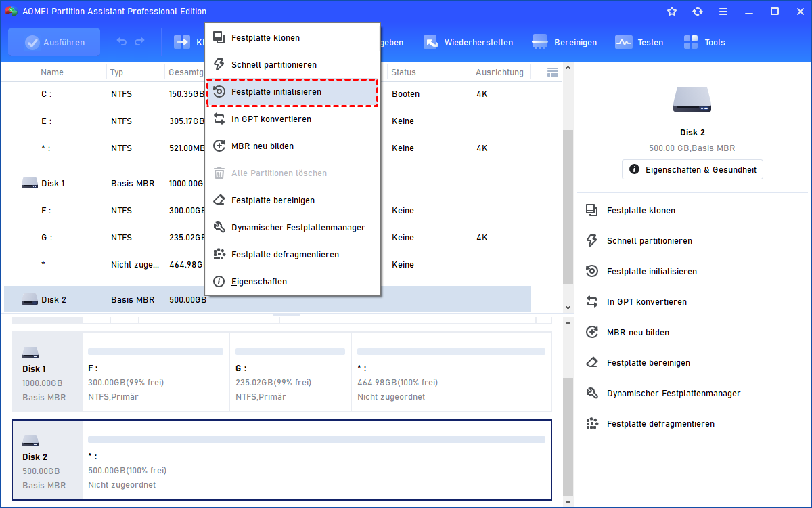Image resolution: width=812 pixels, height=508 pixels.
Task: Sort by the Ausrichtung column header
Action: (499, 72)
